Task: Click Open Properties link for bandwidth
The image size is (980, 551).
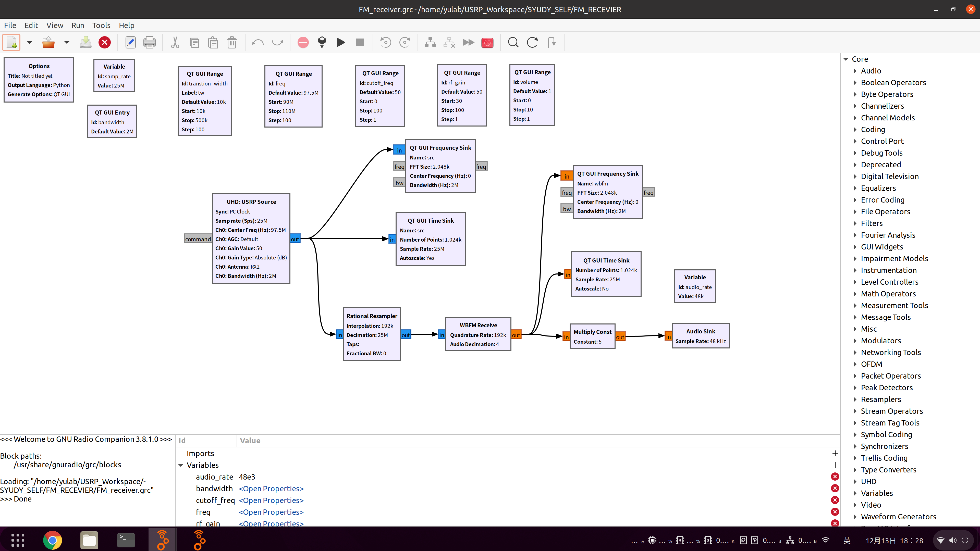Action: 271,489
